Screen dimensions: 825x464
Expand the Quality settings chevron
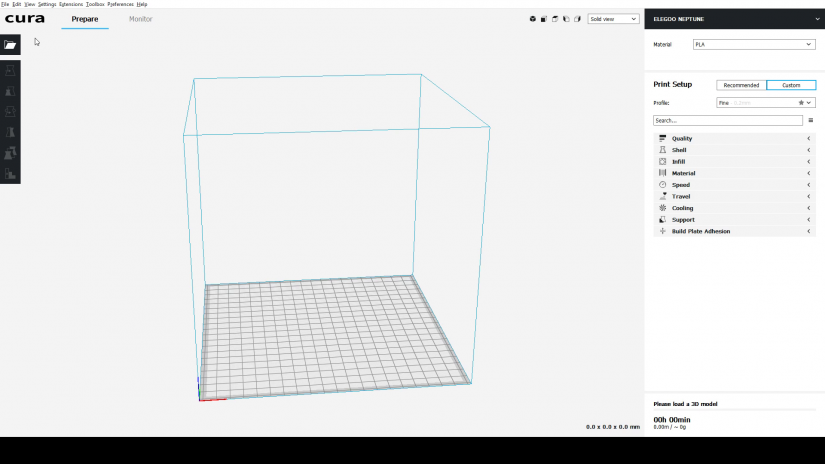809,138
